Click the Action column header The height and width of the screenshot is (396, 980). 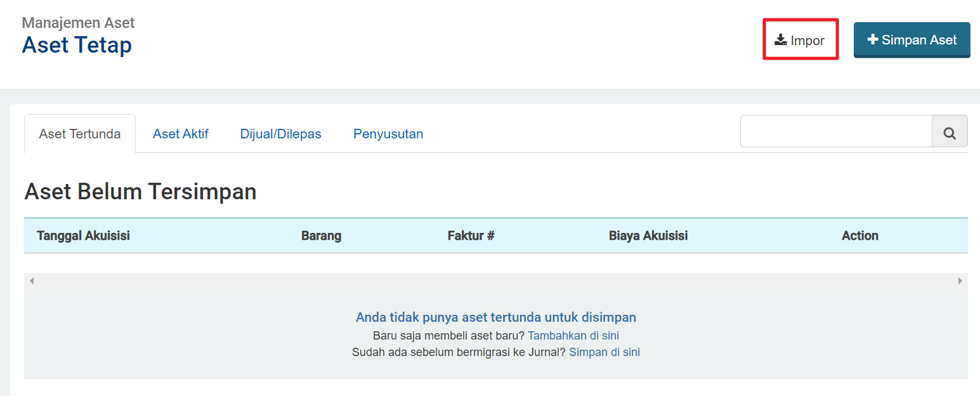click(x=859, y=235)
